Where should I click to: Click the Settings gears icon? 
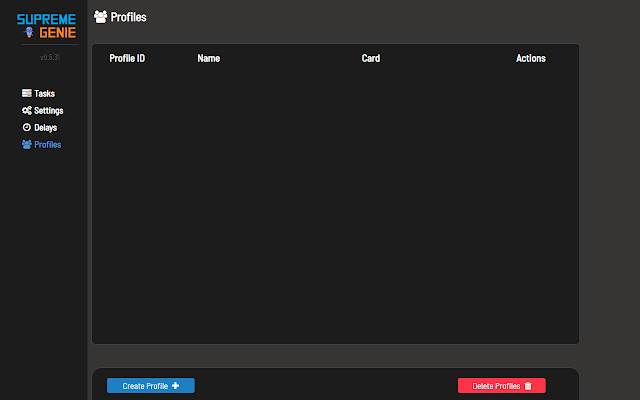pyautogui.click(x=27, y=110)
